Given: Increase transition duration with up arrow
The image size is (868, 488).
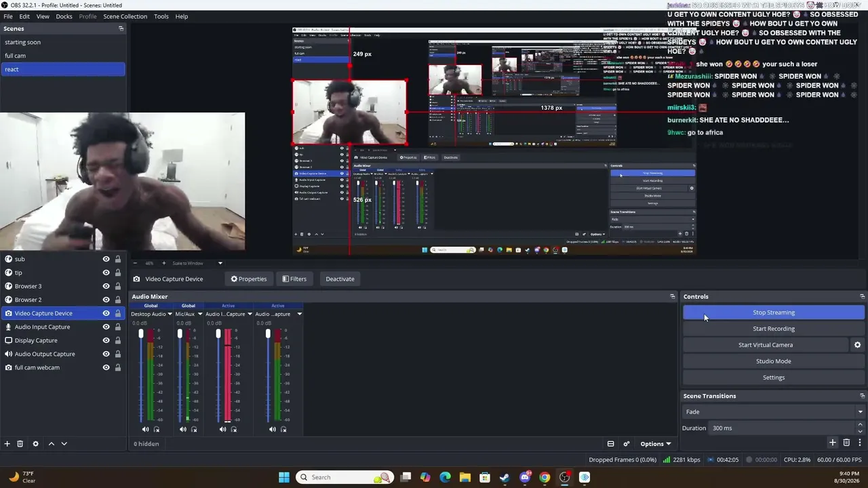Looking at the screenshot, I should 860,425.
